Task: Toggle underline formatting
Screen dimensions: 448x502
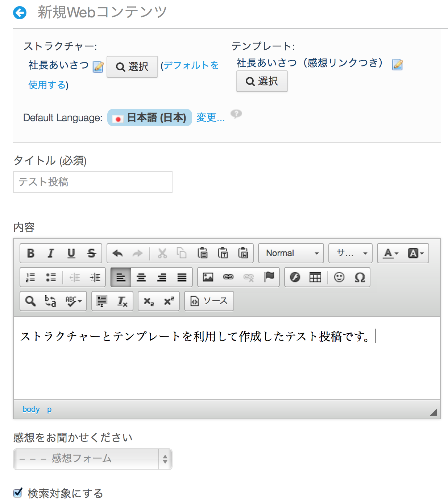Action: pyautogui.click(x=71, y=253)
